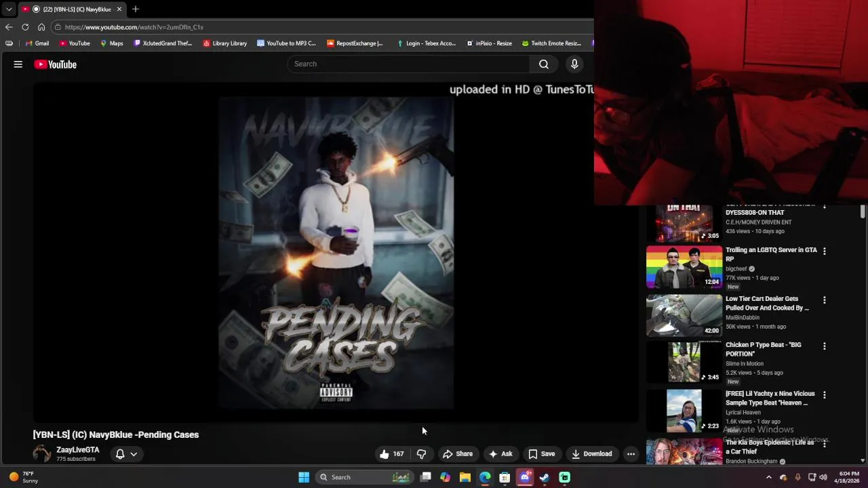The height and width of the screenshot is (488, 868).
Task: Open the Gmail bookmark
Action: tap(37, 43)
